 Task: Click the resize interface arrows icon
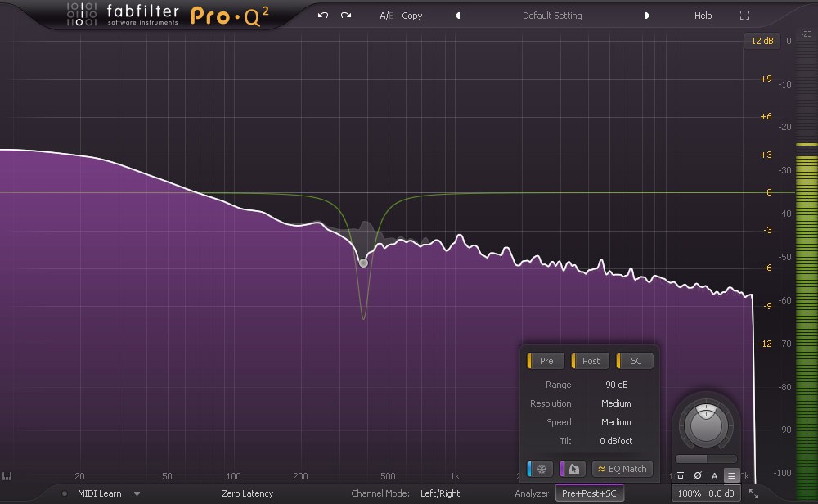[754, 493]
